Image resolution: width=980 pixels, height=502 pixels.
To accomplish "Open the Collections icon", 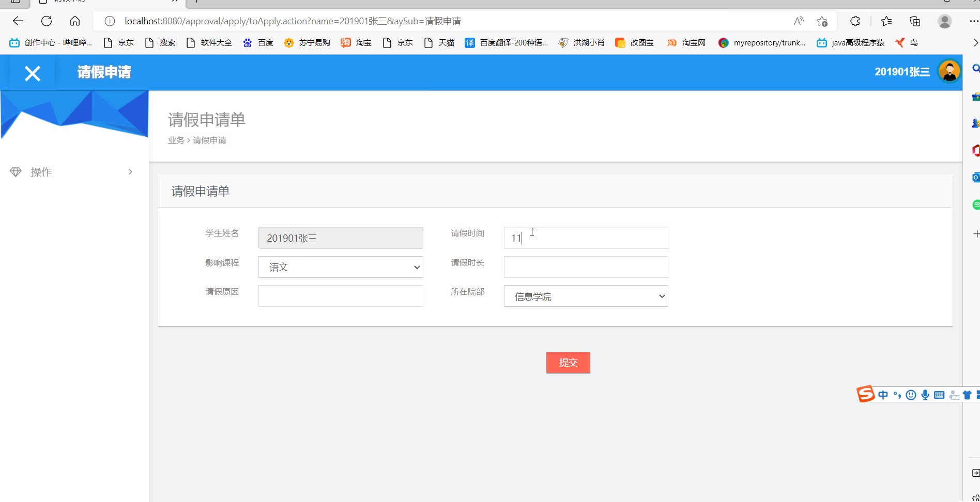I will coord(915,21).
